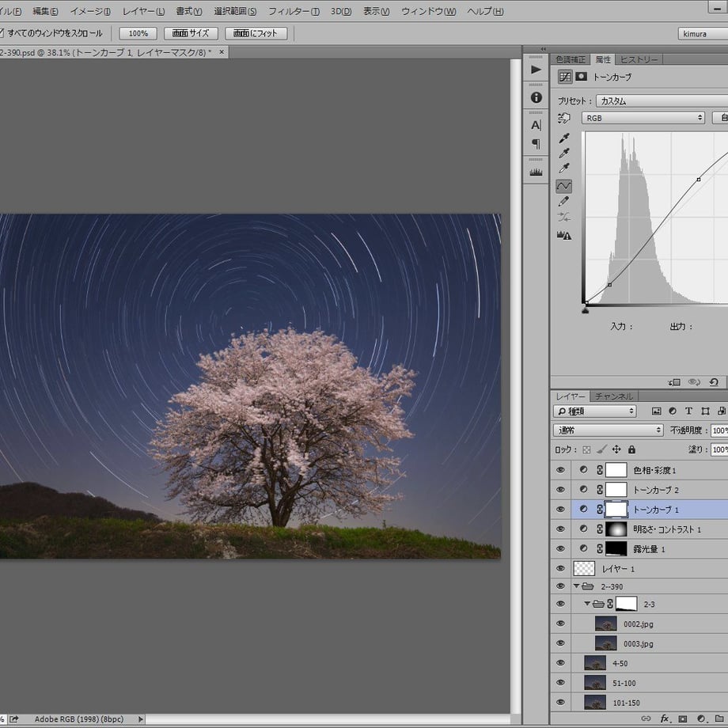Select the draw curve pencil tool

click(563, 202)
